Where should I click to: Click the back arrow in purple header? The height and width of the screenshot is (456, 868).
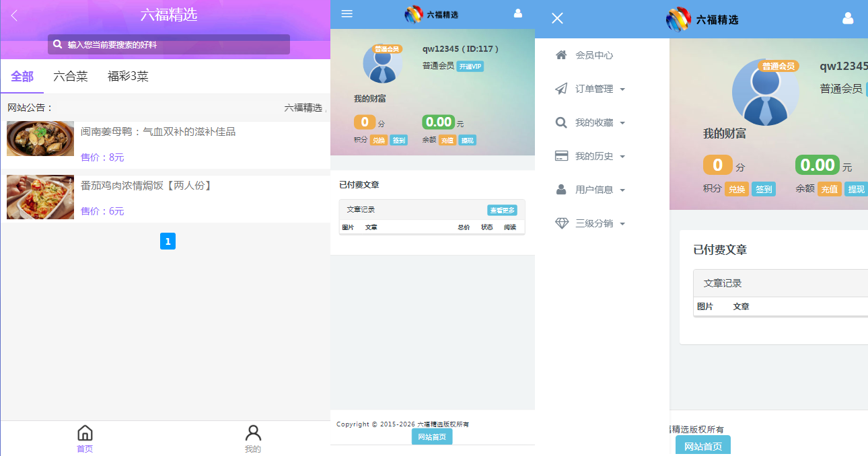[x=14, y=15]
